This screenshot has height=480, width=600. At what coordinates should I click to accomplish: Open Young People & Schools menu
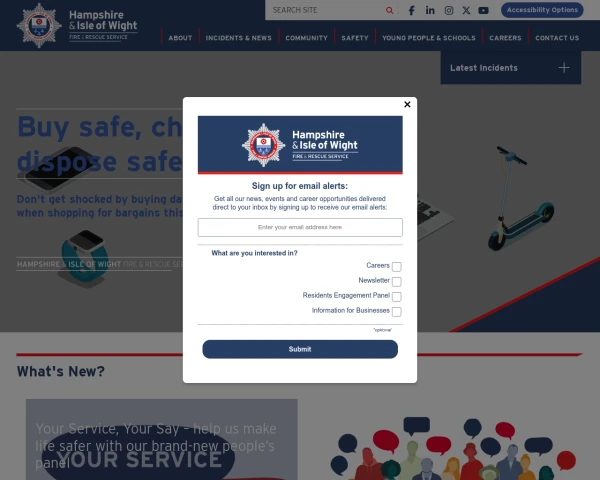point(429,38)
